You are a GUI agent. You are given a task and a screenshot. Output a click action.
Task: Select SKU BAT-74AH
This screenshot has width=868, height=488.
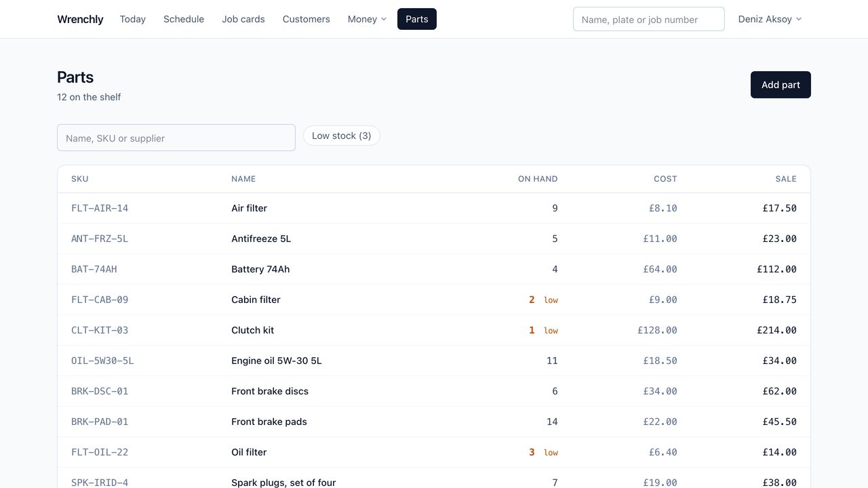coord(94,269)
